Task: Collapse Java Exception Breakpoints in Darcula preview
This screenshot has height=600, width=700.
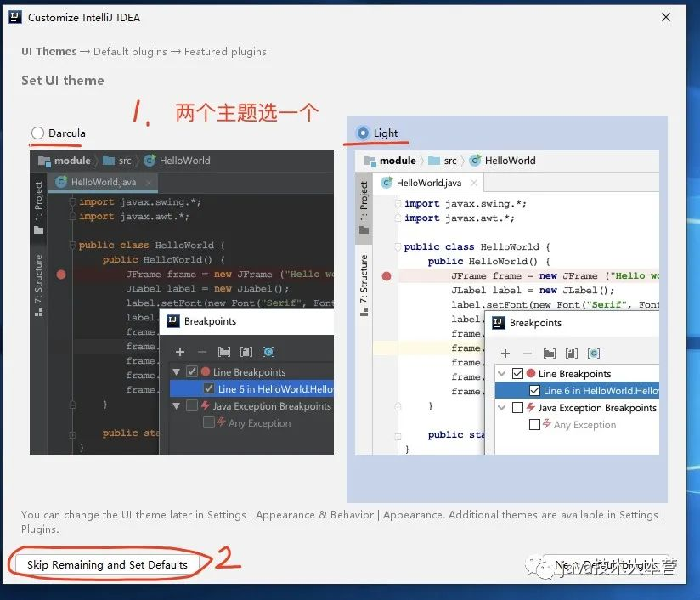Action: (x=177, y=406)
